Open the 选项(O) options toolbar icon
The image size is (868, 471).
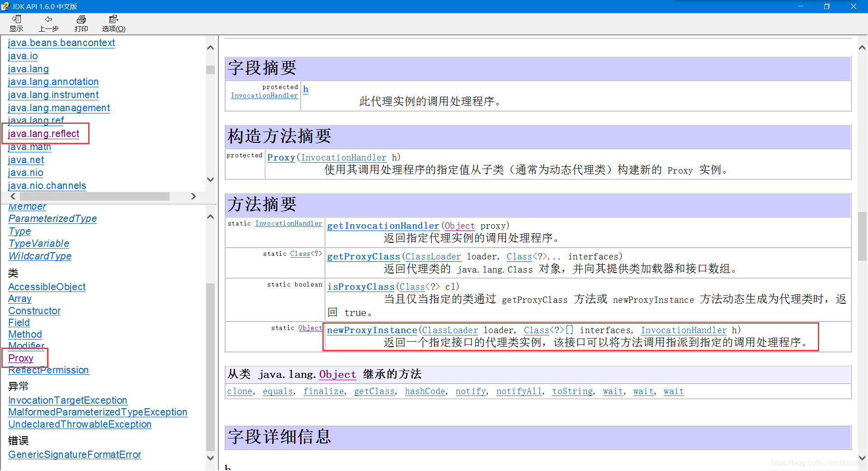click(113, 24)
